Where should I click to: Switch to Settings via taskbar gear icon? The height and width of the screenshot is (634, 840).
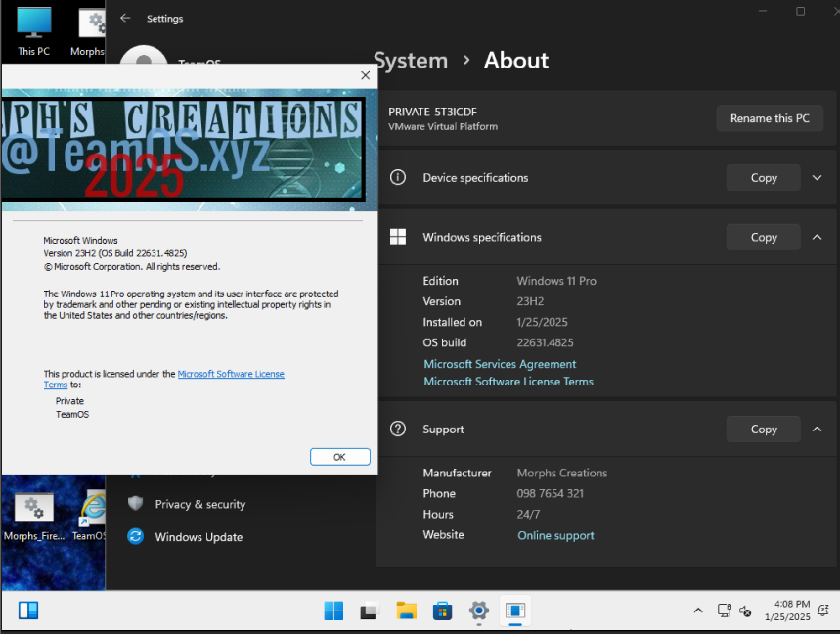[x=479, y=611]
